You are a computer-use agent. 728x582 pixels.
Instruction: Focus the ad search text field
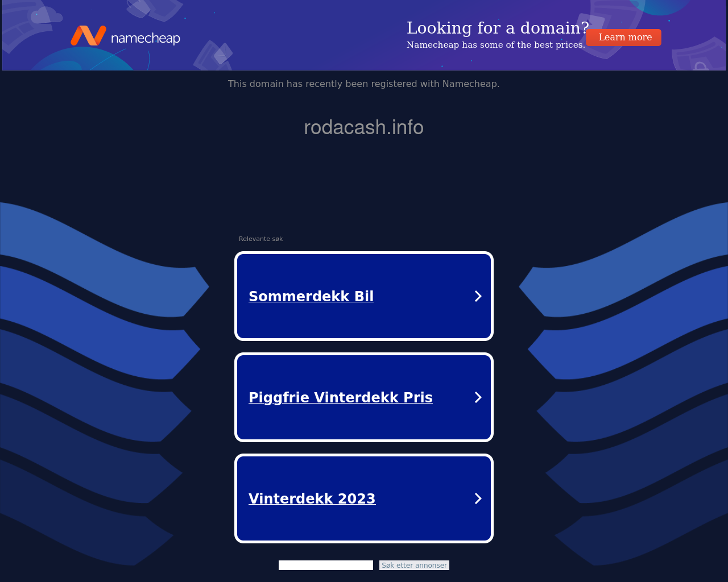point(326,565)
